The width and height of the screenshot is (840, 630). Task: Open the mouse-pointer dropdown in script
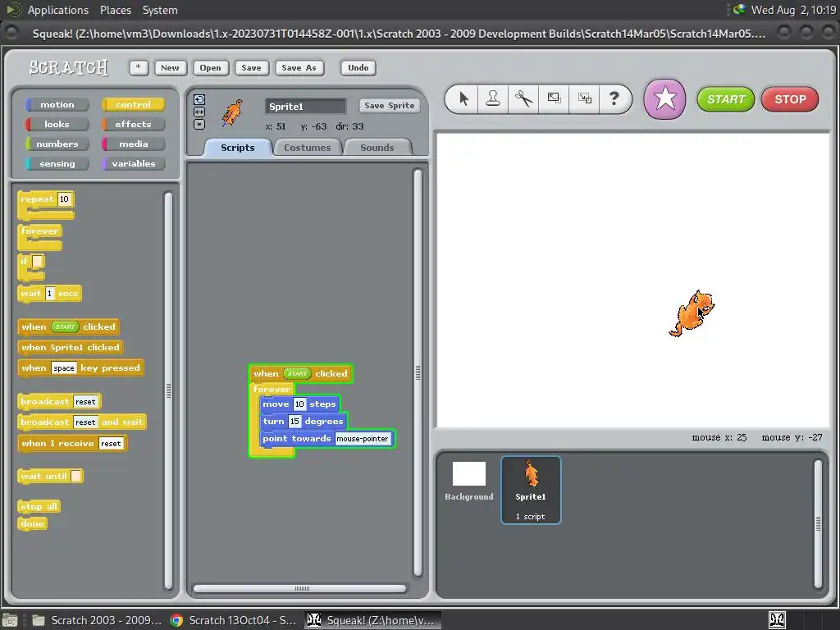363,439
